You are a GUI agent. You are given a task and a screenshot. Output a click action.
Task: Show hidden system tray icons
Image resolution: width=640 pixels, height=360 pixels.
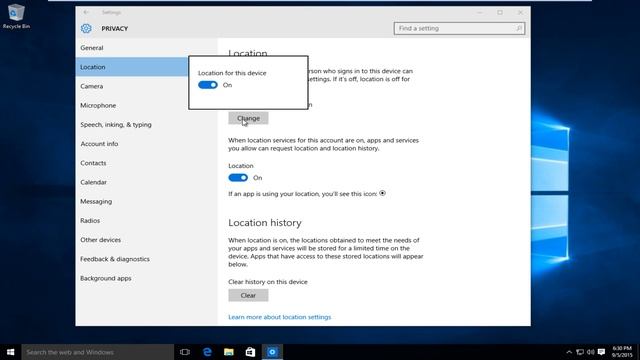[569, 352]
